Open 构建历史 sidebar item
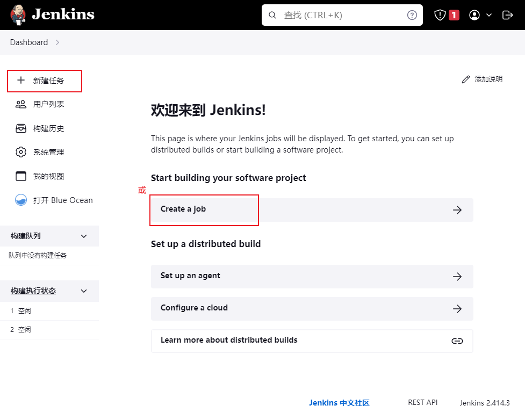The width and height of the screenshot is (525, 420). [48, 128]
